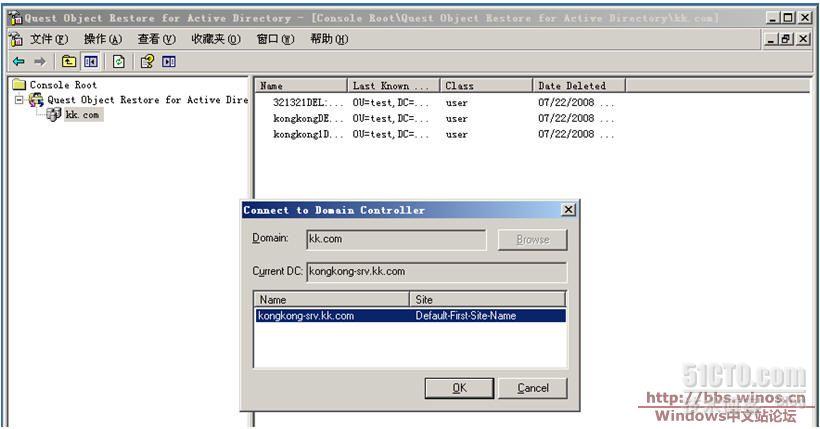
Task: Select the 321321DEL deleted object row
Action: tap(308, 103)
